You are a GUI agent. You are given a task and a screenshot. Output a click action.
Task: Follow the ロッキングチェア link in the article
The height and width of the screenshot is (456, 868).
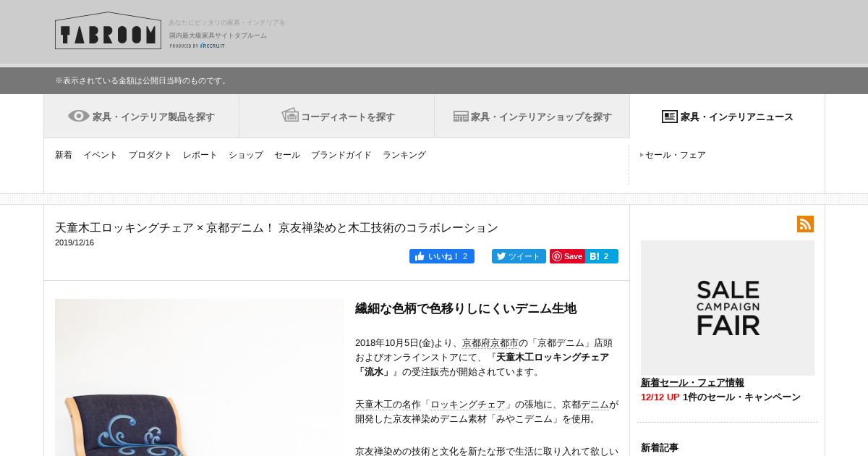coord(468,404)
